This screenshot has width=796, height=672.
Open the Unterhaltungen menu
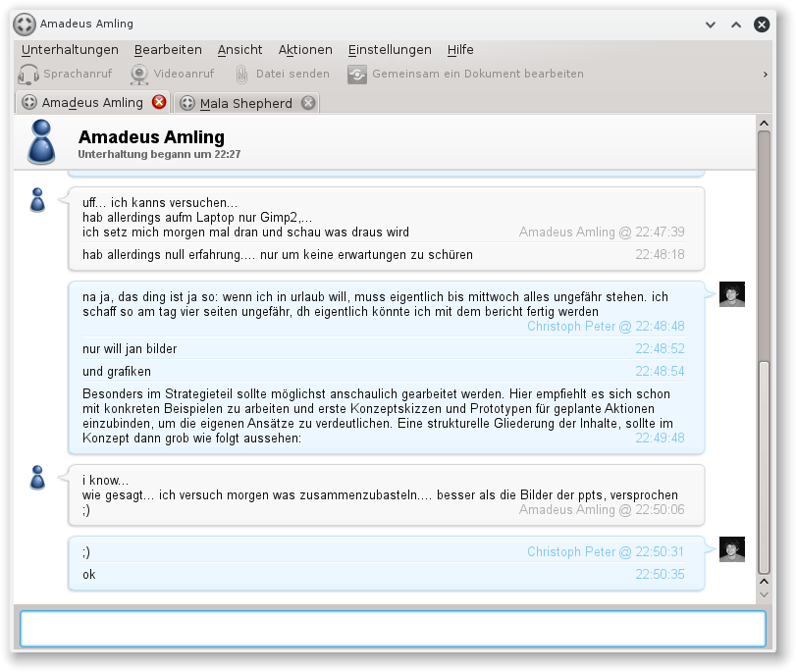70,50
